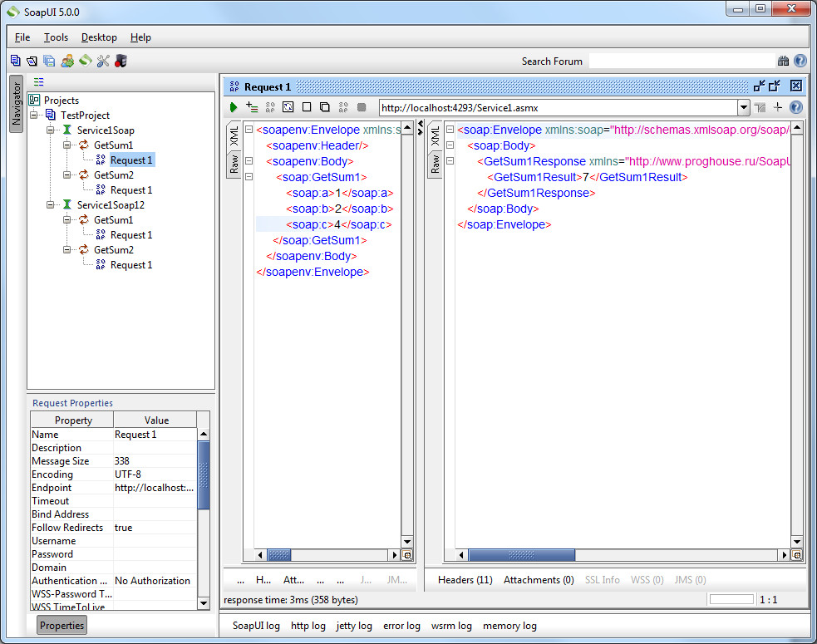Open the memory log tab
The image size is (817, 644).
(509, 626)
